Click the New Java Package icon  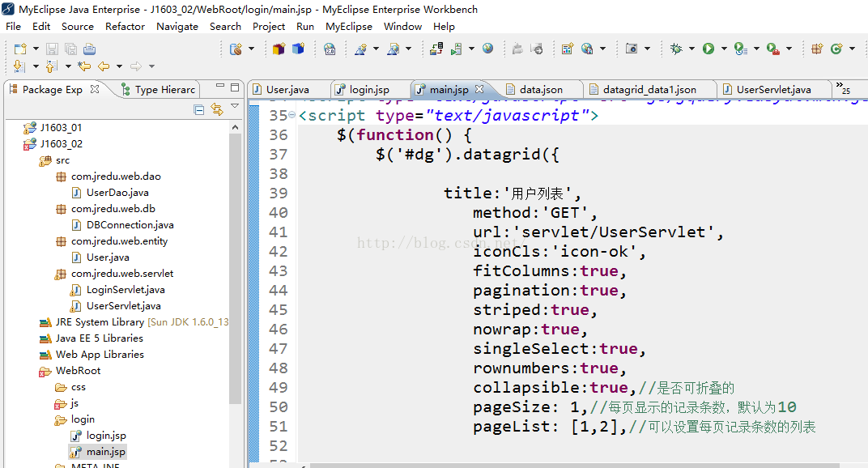click(817, 49)
